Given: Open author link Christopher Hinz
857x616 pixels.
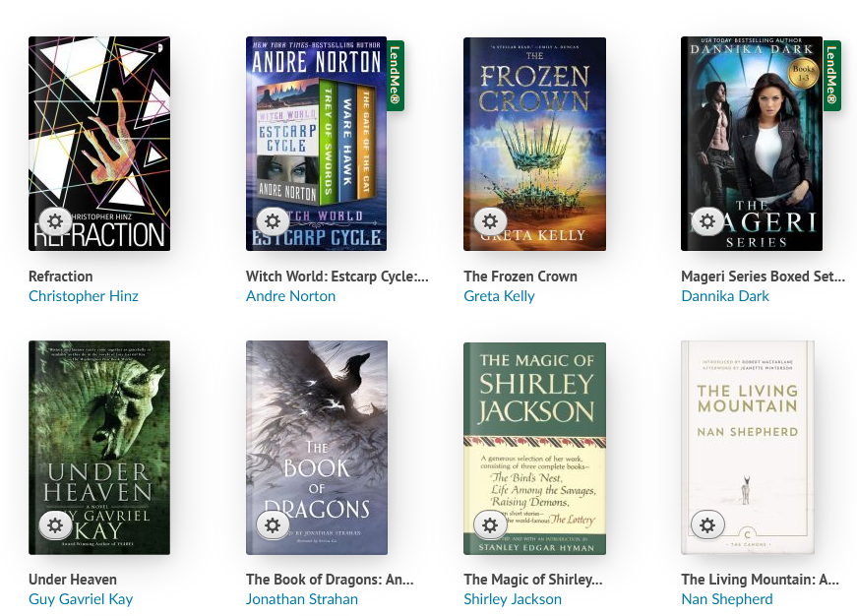Looking at the screenshot, I should pos(83,296).
